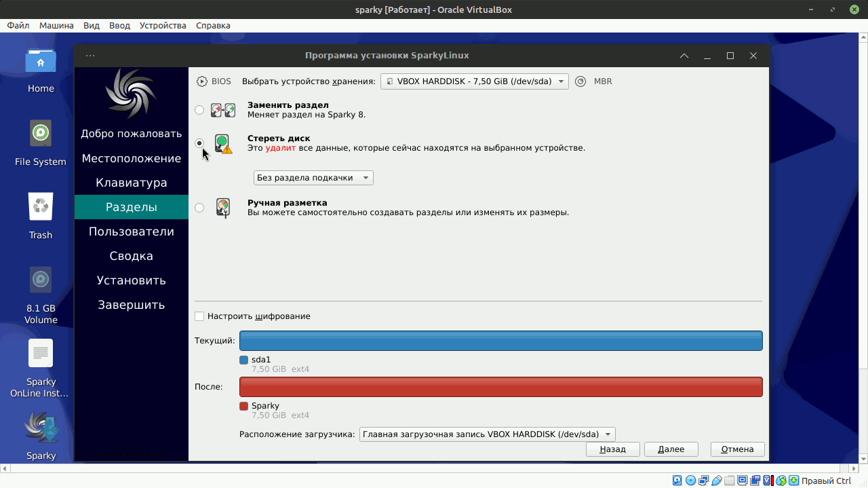Select the Replace partition radio button
This screenshot has width=868, height=488.
[199, 110]
